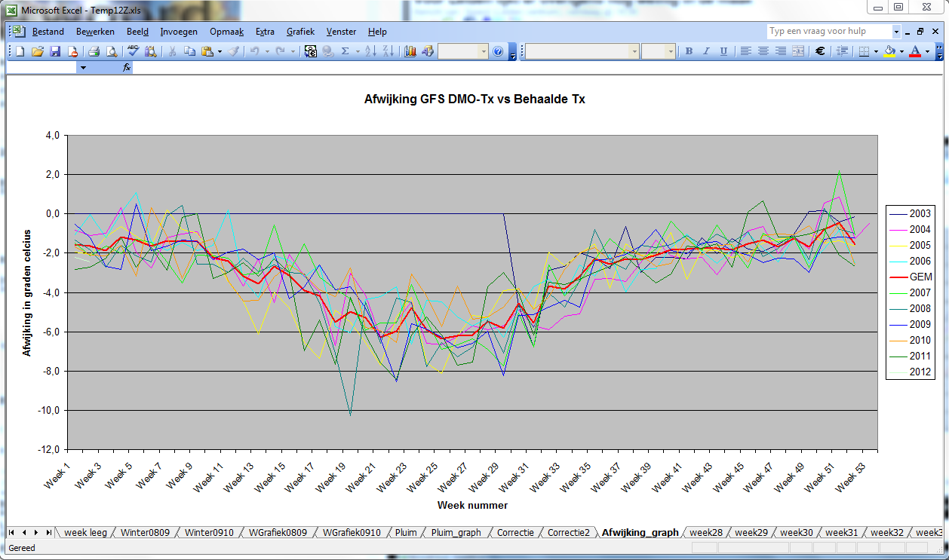
Task: Open the Grafiek menu
Action: click(300, 32)
